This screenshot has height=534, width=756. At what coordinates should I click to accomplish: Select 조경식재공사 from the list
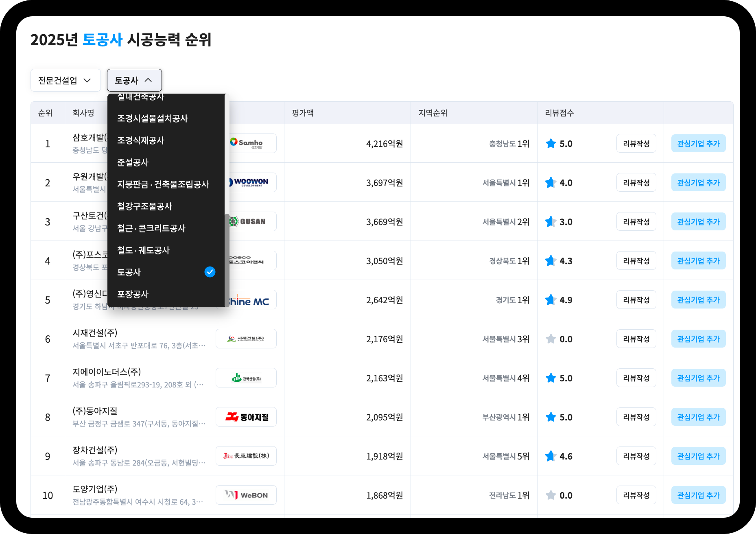click(166, 140)
